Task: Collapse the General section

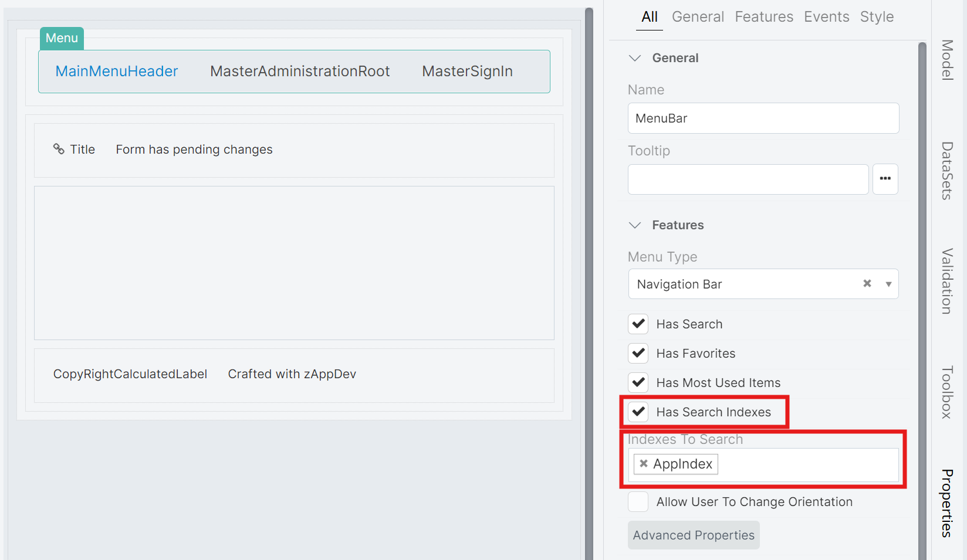Action: [635, 57]
